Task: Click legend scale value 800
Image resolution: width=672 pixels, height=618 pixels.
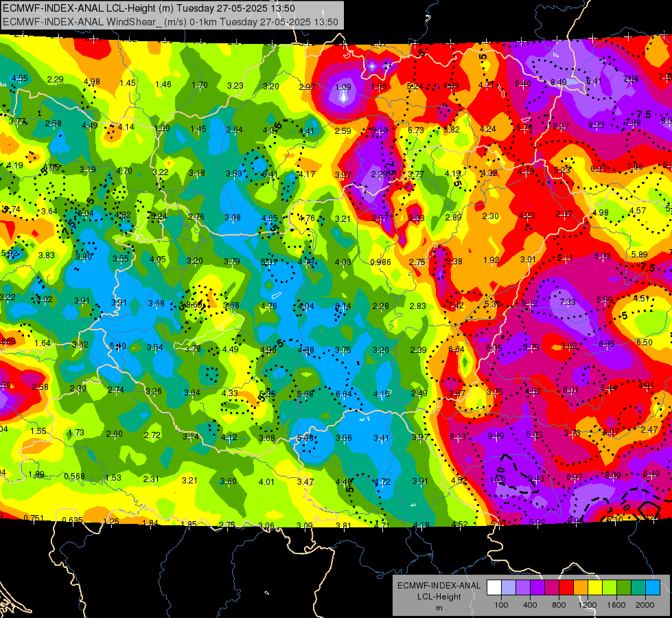Action: click(559, 605)
